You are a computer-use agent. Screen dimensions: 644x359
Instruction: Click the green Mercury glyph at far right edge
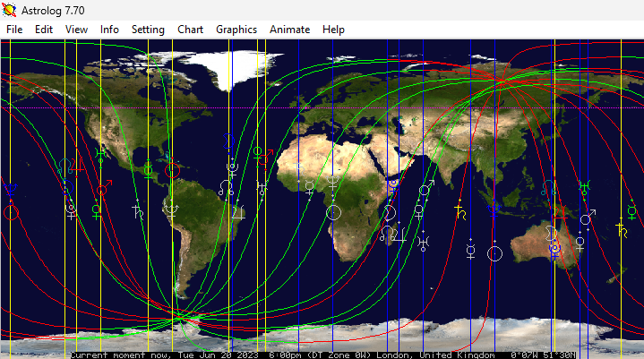[x=632, y=212]
